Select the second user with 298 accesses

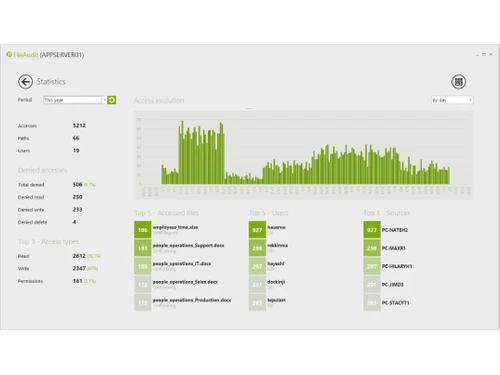pyautogui.click(x=277, y=245)
